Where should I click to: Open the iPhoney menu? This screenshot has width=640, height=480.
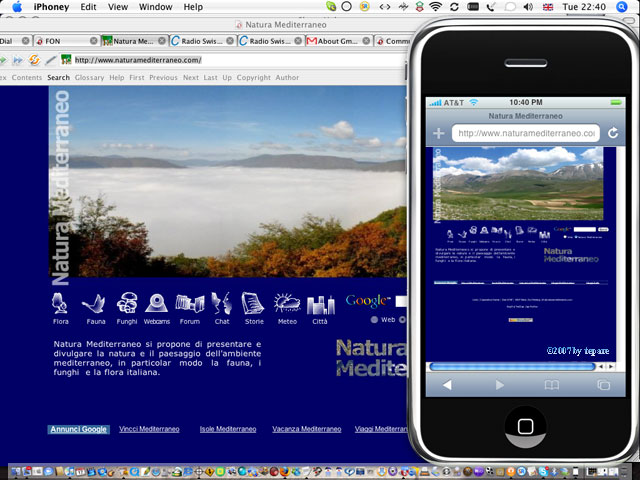tap(51, 7)
